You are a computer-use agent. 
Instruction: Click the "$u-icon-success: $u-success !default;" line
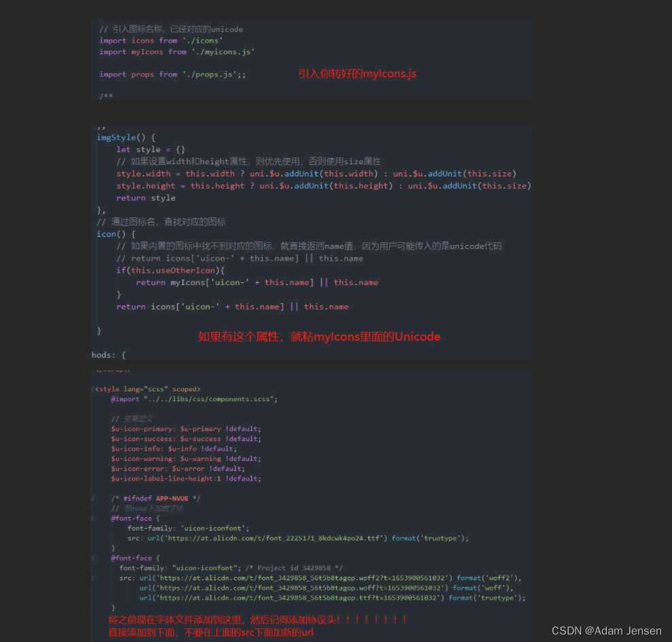pyautogui.click(x=185, y=439)
